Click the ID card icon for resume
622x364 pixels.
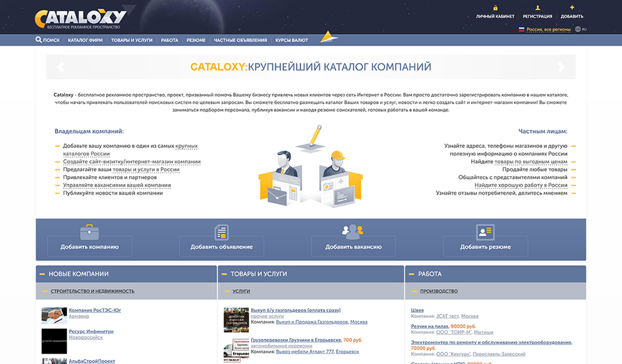click(485, 232)
